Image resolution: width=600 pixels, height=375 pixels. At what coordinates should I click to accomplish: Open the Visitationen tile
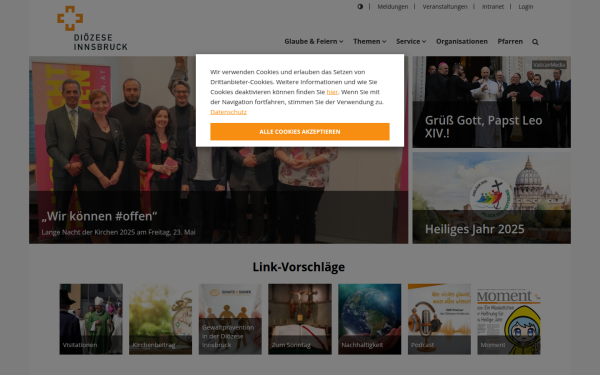point(91,319)
